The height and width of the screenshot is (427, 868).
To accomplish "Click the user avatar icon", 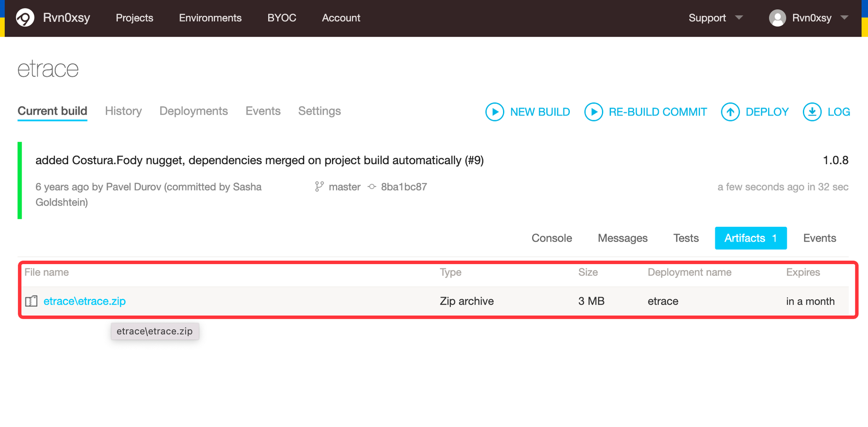I will (x=777, y=18).
